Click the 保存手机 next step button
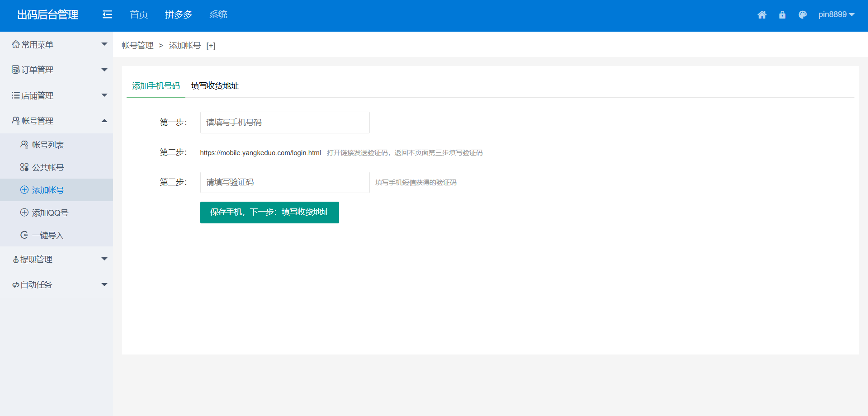 pyautogui.click(x=269, y=212)
